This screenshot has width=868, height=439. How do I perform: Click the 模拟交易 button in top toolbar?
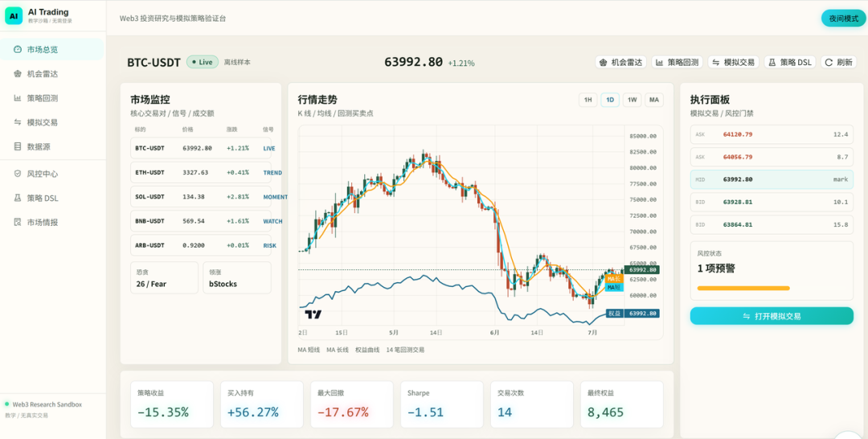(x=734, y=62)
